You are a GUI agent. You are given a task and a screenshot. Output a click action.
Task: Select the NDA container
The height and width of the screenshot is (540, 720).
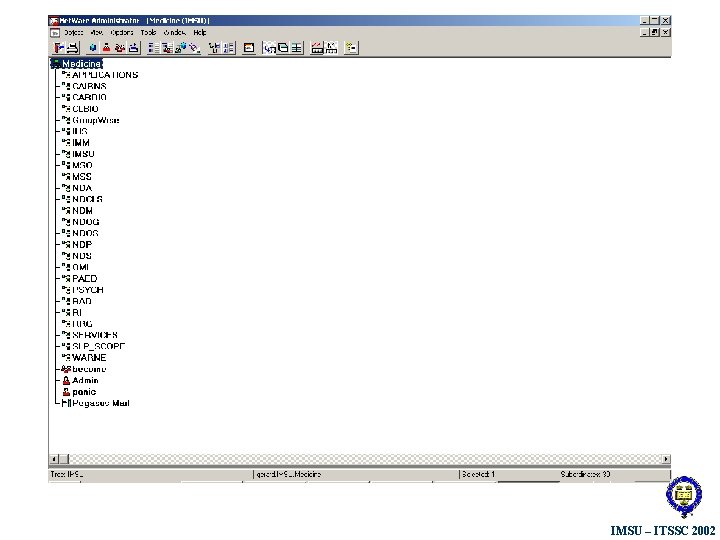pyautogui.click(x=82, y=188)
